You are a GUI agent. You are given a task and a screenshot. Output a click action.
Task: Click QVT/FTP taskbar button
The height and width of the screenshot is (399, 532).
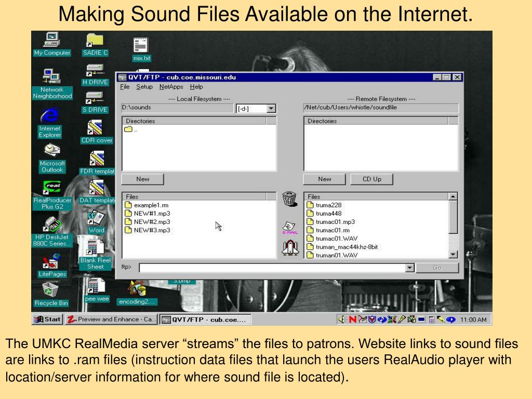click(x=205, y=320)
